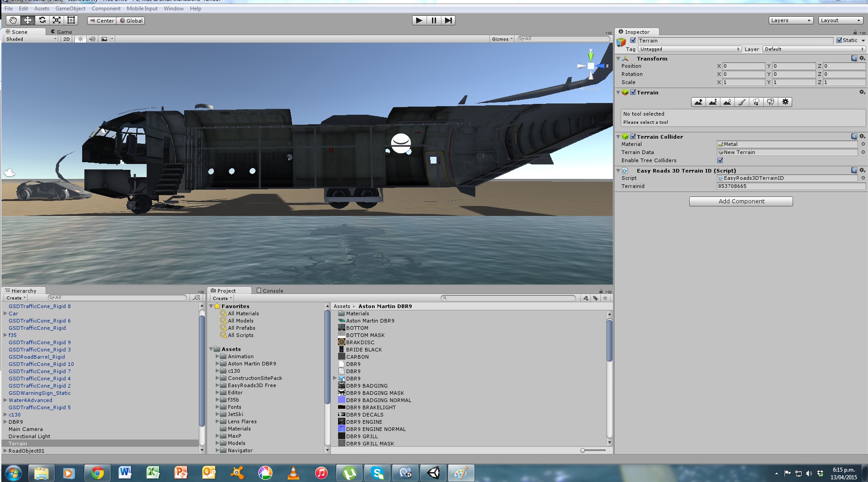Image resolution: width=868 pixels, height=482 pixels.
Task: Open the Layout dropdown
Action: point(840,20)
